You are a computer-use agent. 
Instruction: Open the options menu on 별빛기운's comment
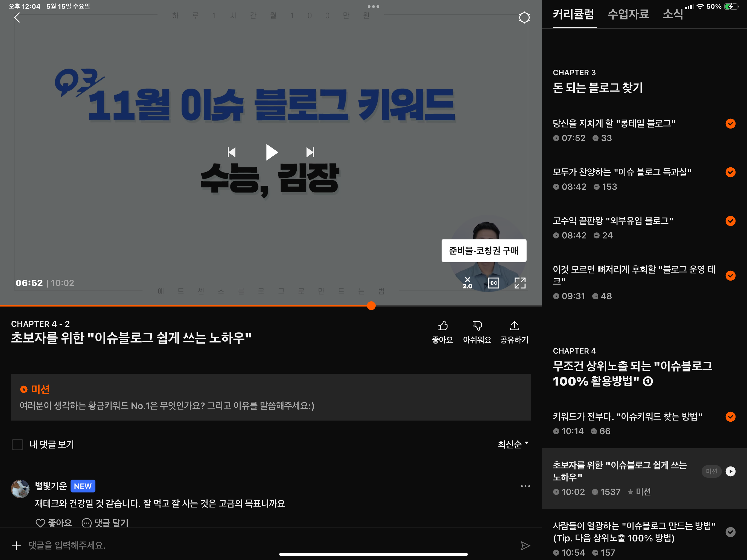[525, 486]
